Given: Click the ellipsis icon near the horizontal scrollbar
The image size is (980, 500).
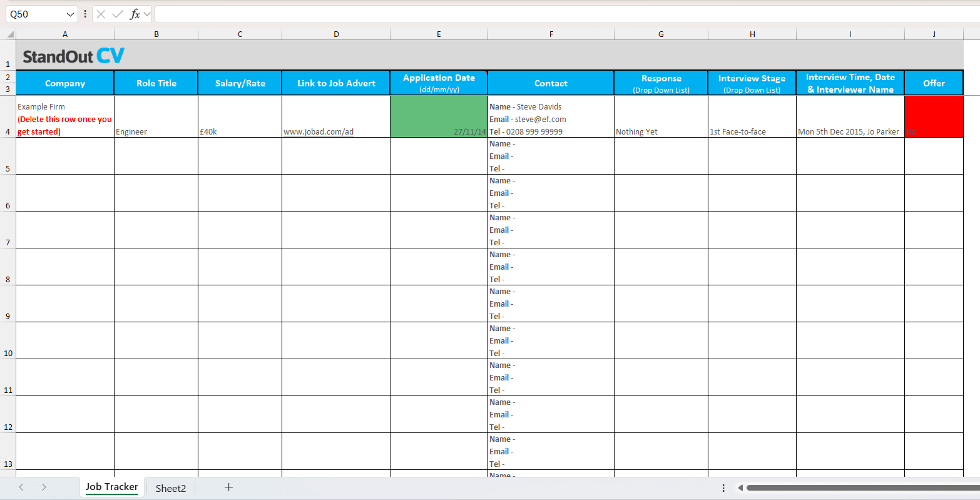Looking at the screenshot, I should 723,487.
